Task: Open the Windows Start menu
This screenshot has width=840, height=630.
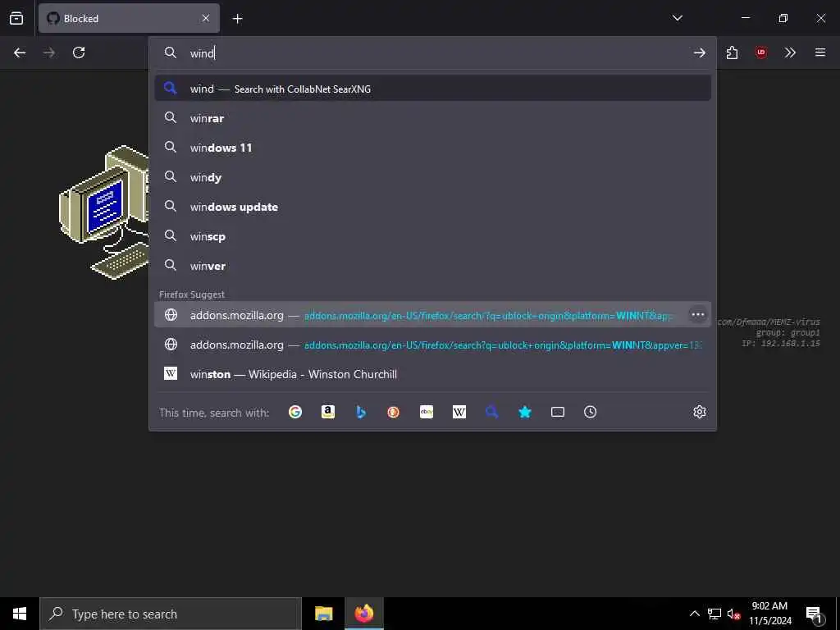Action: pyautogui.click(x=20, y=614)
